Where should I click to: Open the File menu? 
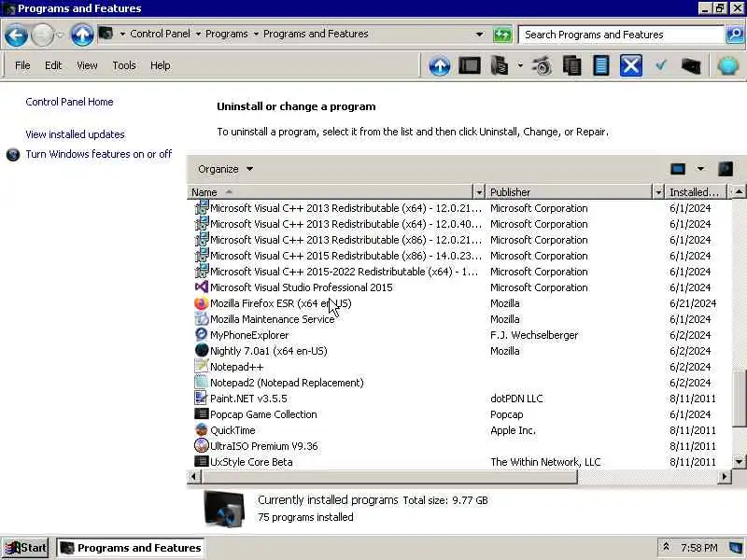coord(22,65)
